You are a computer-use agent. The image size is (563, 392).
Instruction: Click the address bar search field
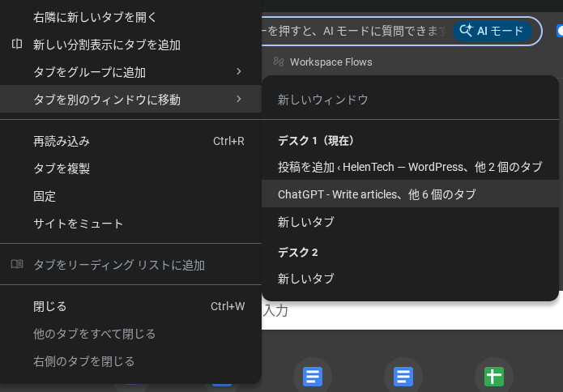356,31
